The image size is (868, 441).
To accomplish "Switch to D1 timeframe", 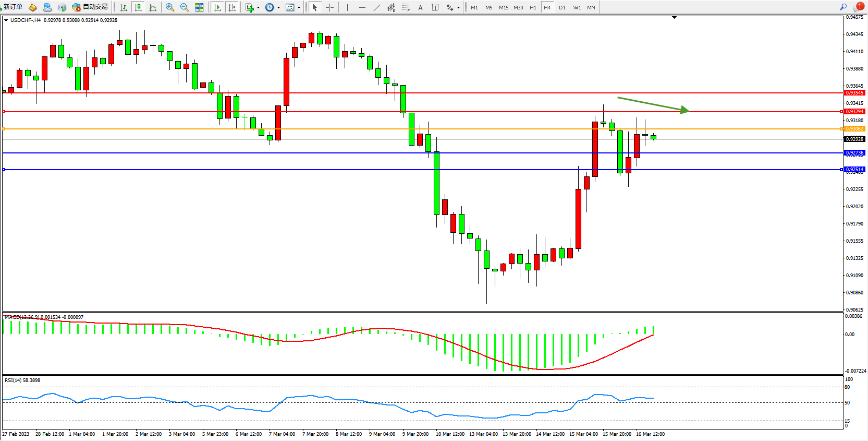I will point(562,7).
